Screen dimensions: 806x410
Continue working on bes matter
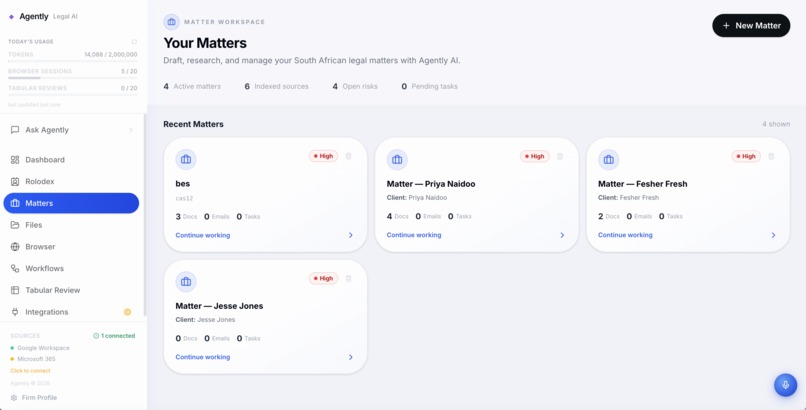(x=203, y=235)
